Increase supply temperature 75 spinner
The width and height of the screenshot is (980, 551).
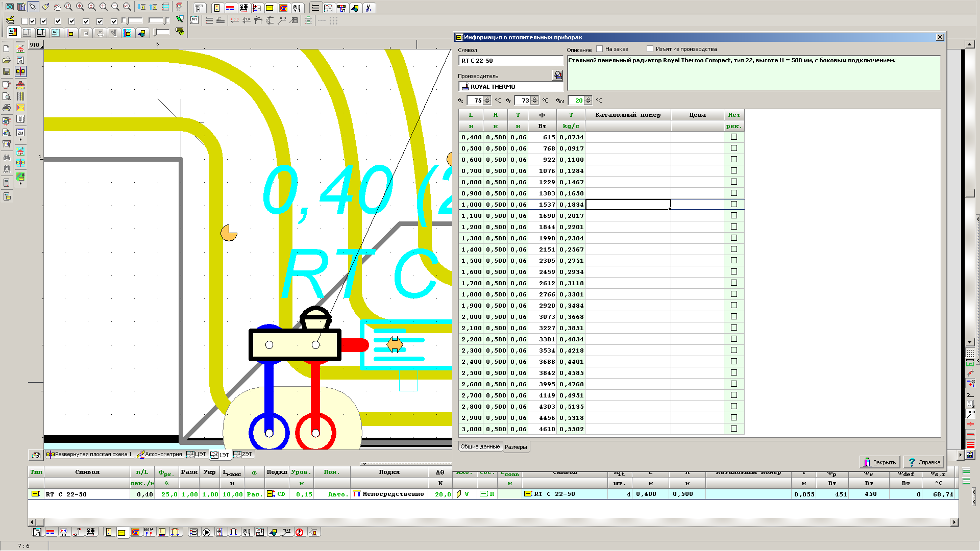pos(487,98)
